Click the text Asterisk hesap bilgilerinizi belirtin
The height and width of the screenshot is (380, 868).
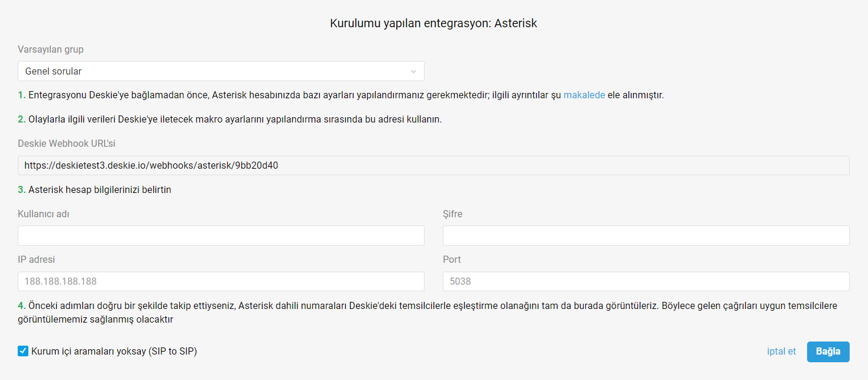click(100, 190)
